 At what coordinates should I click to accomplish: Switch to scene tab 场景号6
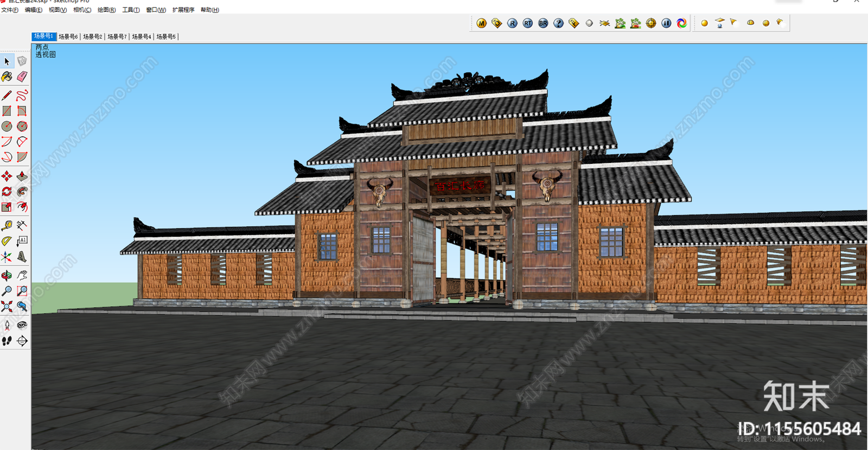point(68,37)
